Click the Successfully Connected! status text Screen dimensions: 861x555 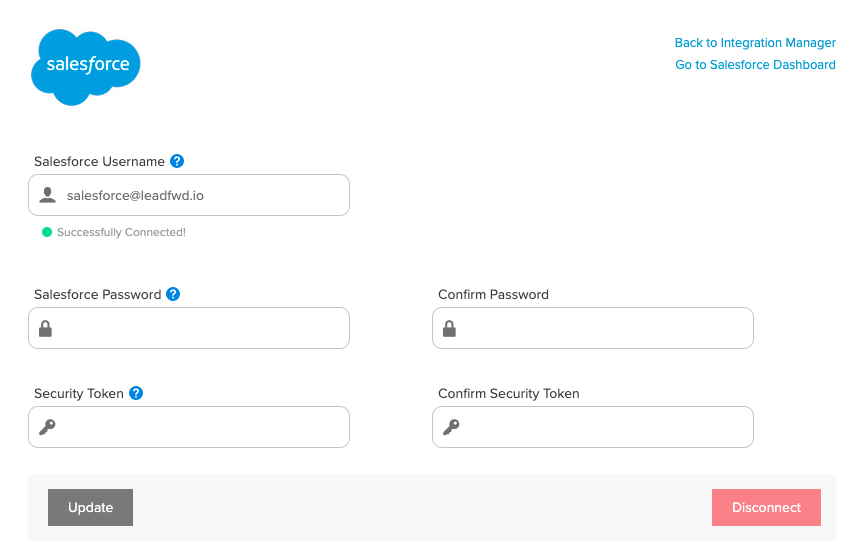[121, 232]
